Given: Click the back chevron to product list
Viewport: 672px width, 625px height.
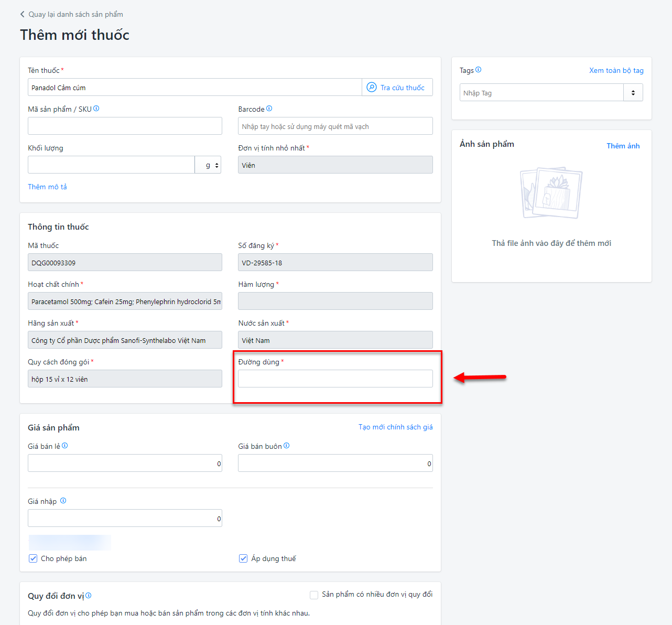Looking at the screenshot, I should click(x=23, y=14).
